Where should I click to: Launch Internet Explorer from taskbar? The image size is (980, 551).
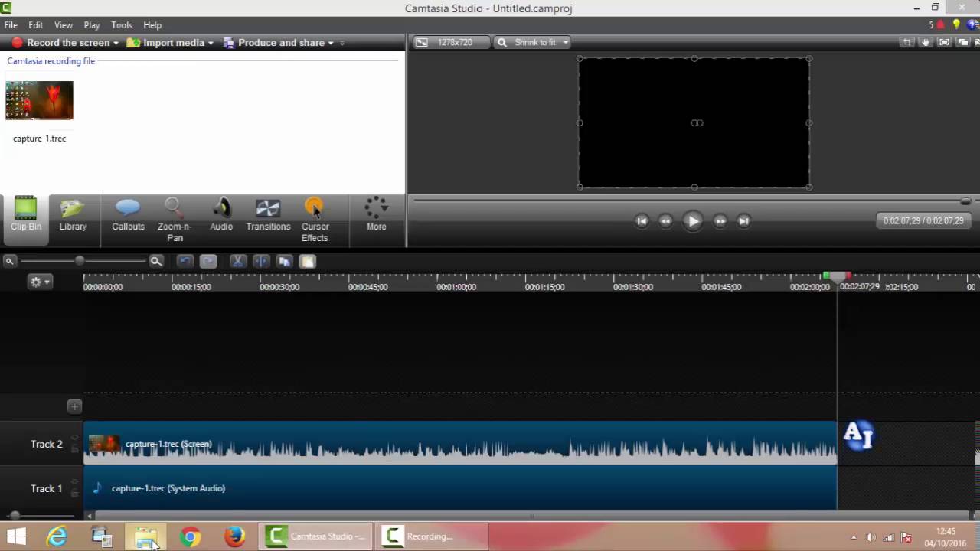coord(57,536)
